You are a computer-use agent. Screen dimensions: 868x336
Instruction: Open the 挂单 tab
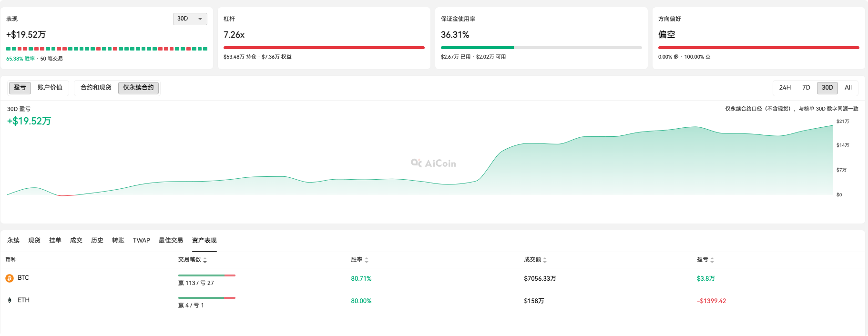55,240
